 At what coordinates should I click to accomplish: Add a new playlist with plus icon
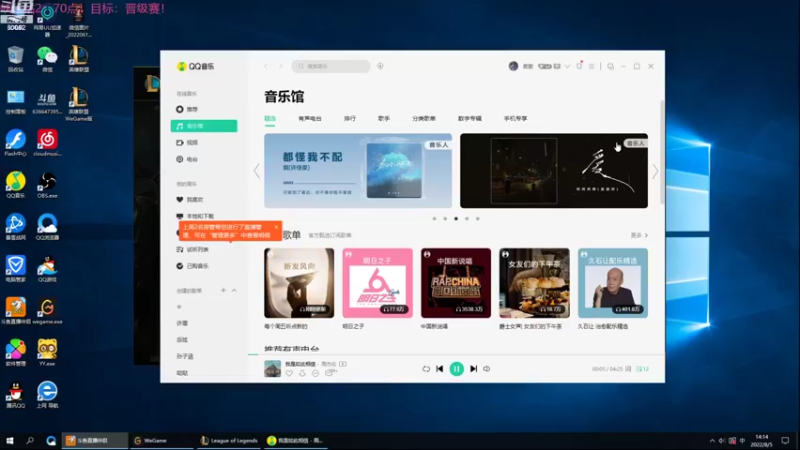pos(223,290)
